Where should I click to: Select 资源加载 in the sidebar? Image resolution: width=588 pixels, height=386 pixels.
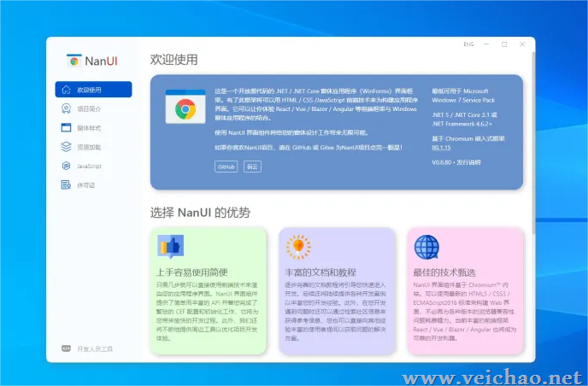pyautogui.click(x=93, y=147)
